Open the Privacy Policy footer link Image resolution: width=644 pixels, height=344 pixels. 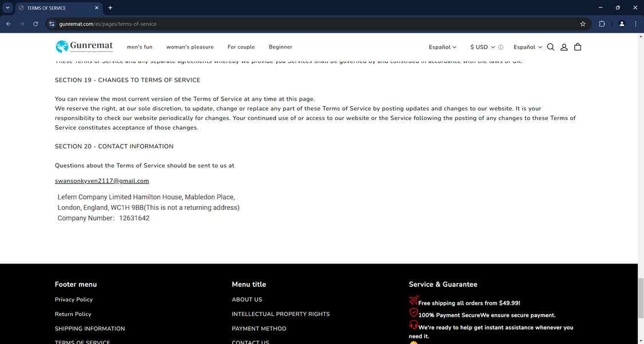point(74,299)
